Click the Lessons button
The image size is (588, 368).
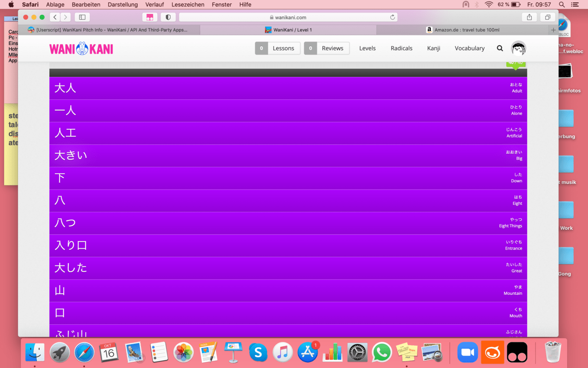tap(278, 48)
